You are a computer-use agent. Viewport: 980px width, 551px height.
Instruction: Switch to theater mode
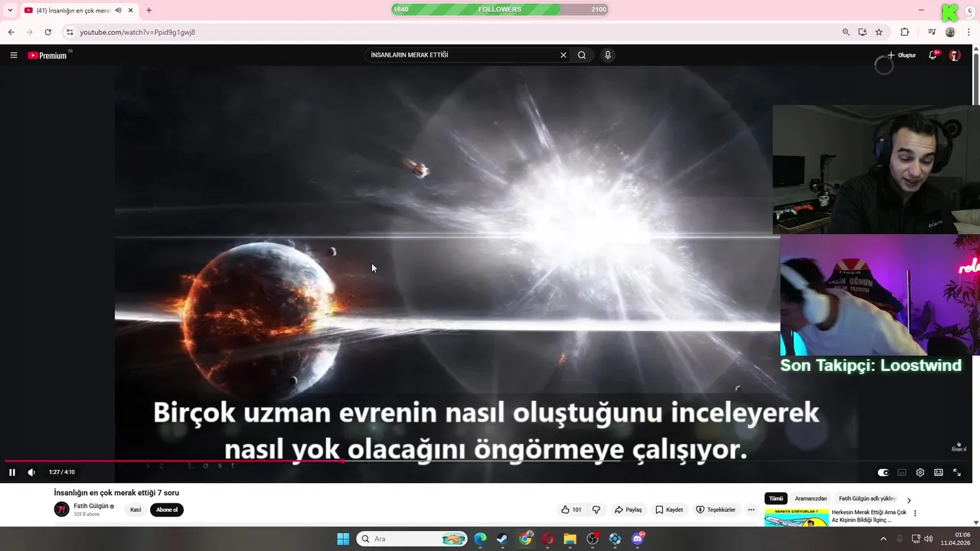(x=939, y=472)
